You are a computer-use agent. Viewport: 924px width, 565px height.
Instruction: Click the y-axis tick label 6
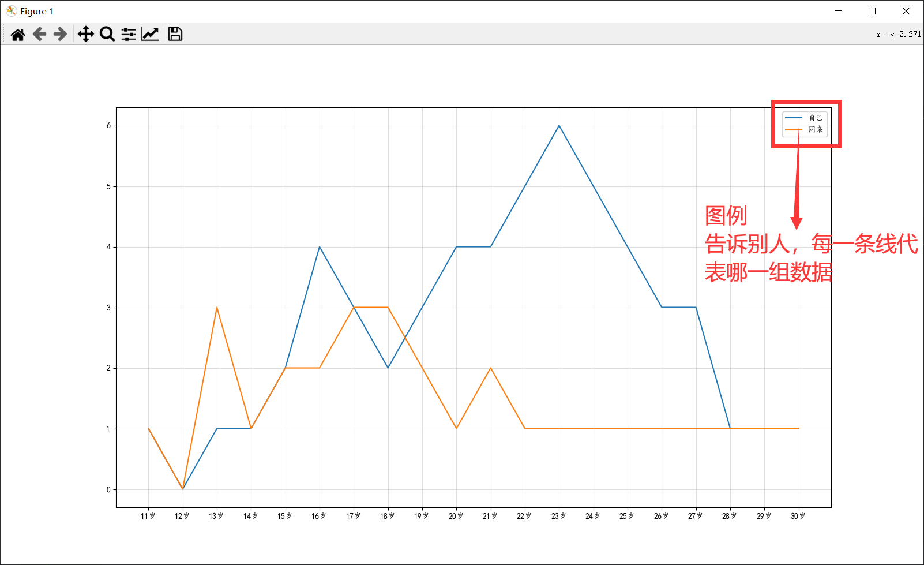click(108, 126)
